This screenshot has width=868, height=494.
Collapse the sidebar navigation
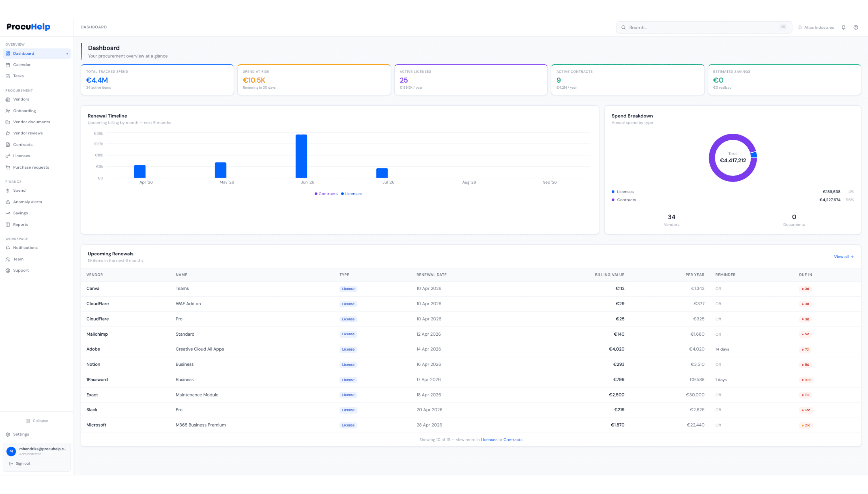point(37,421)
